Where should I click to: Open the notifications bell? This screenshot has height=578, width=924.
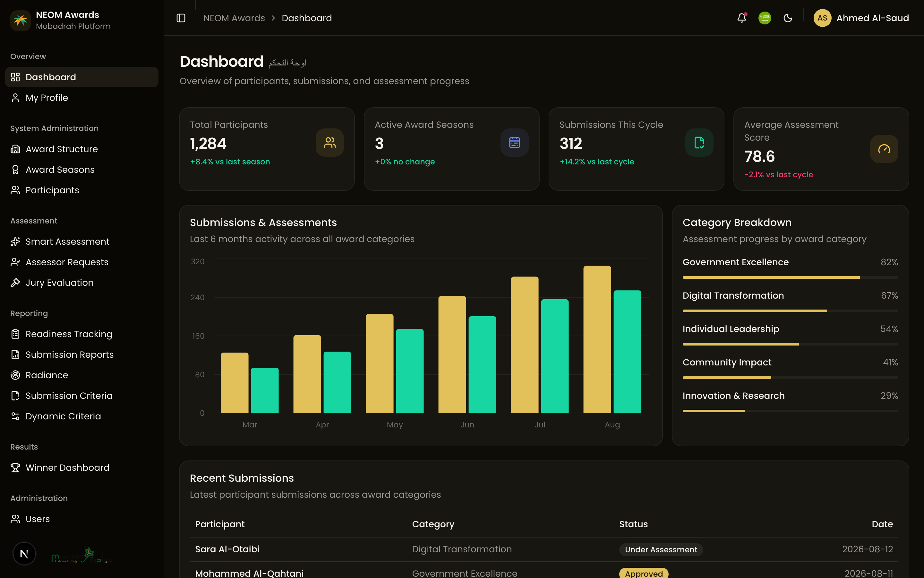[x=741, y=18]
